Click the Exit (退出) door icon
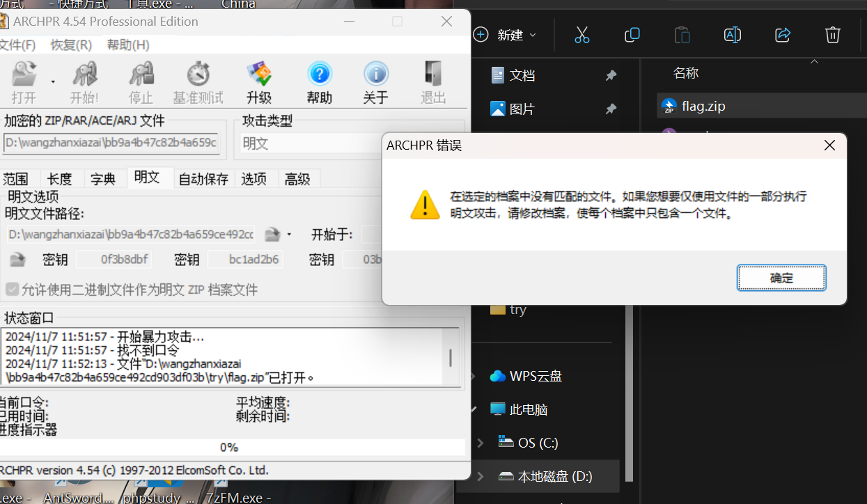Screen dimensions: 867x504 433,82
